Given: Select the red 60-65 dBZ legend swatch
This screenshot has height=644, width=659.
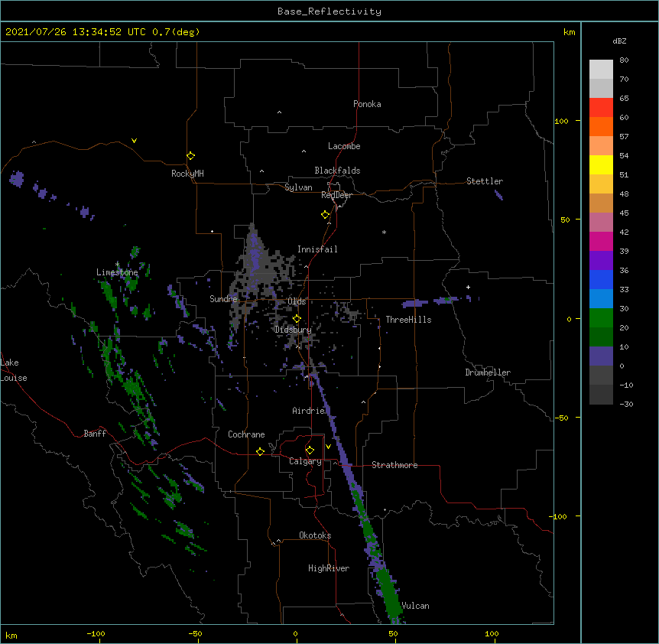Looking at the screenshot, I should 601,107.
